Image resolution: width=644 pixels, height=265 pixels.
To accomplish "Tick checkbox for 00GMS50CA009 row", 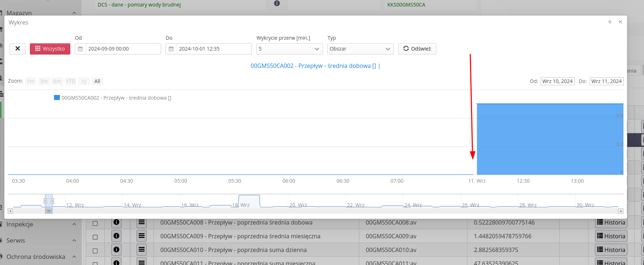I will coord(95,237).
